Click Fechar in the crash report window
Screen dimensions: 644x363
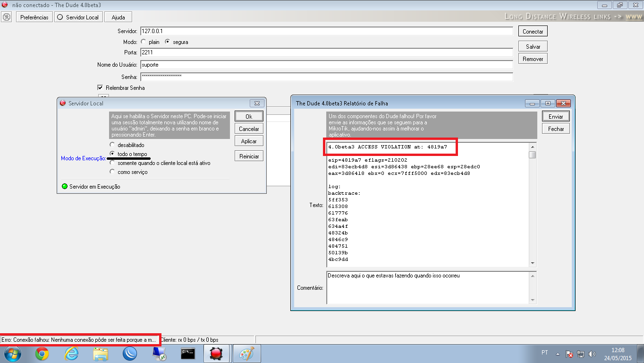(x=556, y=129)
